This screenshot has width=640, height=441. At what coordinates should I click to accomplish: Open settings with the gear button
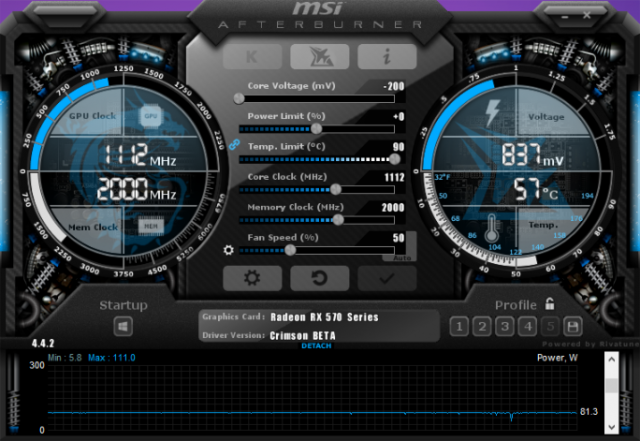point(252,279)
